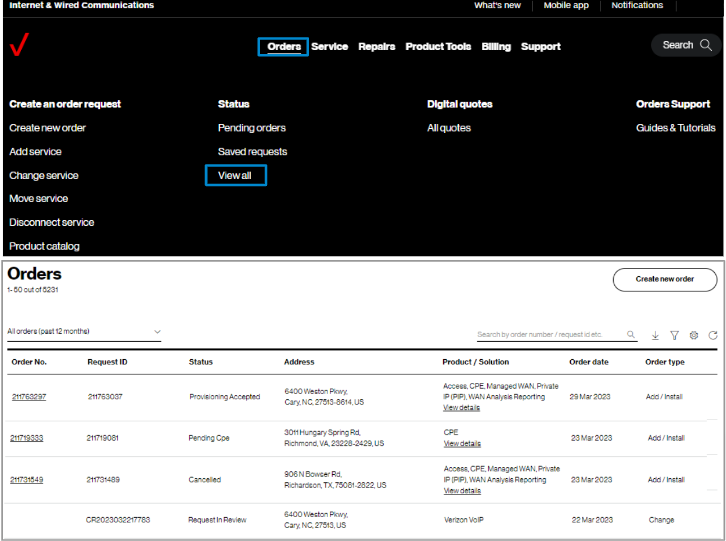Open the Product Tools menu
The width and height of the screenshot is (726, 541).
438,47
